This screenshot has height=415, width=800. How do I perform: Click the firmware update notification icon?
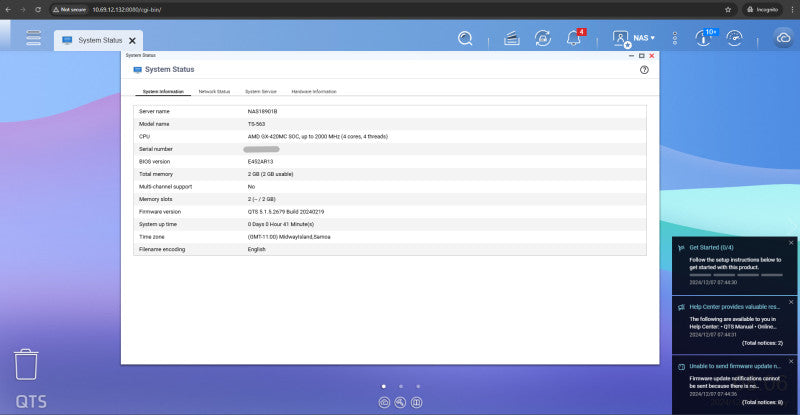[681, 367]
